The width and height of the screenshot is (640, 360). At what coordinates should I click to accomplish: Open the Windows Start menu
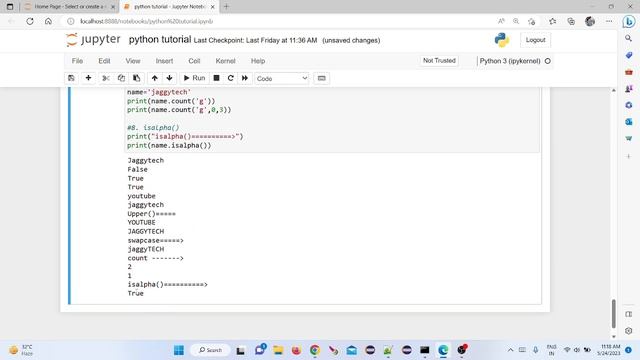coord(179,350)
